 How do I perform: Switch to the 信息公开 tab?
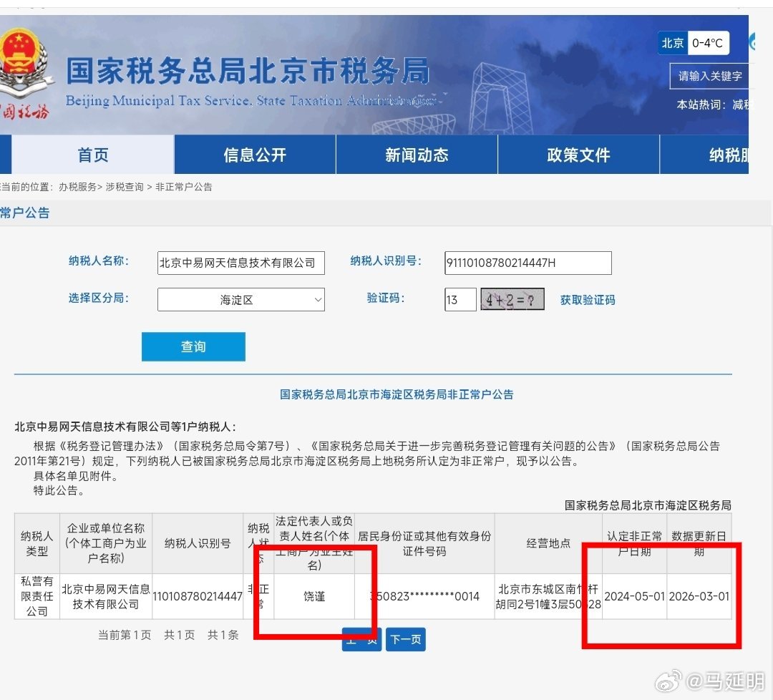(x=255, y=155)
